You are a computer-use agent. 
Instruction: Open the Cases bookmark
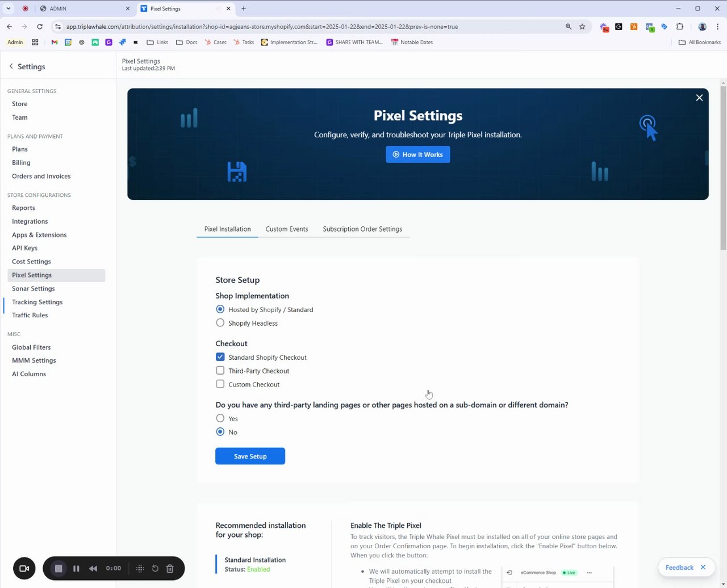coord(216,42)
